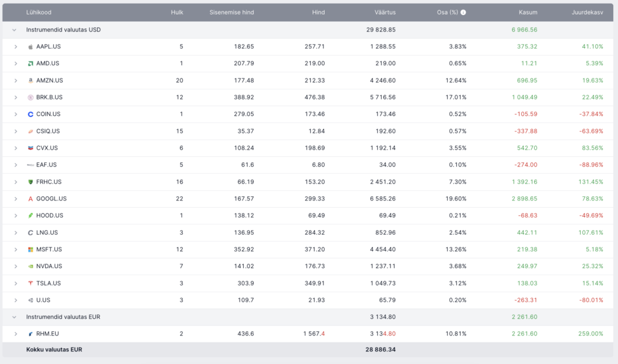
Task: Click the Robinhood feather icon for HOOD.US
Action: point(30,216)
